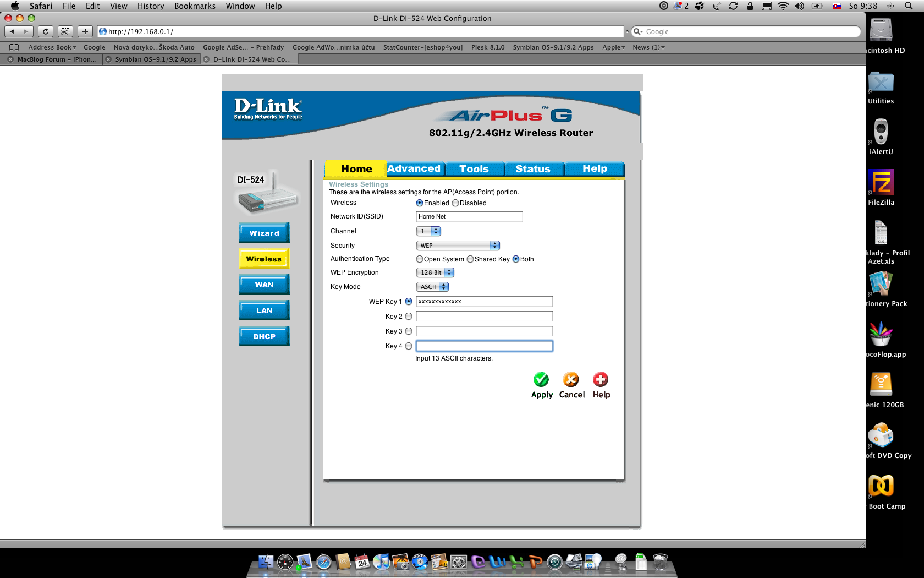The width and height of the screenshot is (924, 578).
Task: Open the DHCP sidebar button
Action: (264, 336)
